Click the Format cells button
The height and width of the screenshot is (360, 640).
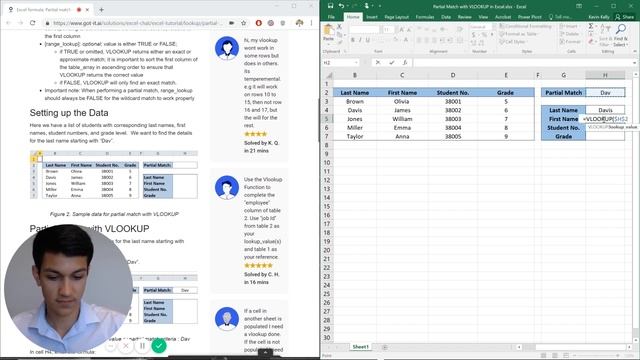pyautogui.click(x=570, y=42)
